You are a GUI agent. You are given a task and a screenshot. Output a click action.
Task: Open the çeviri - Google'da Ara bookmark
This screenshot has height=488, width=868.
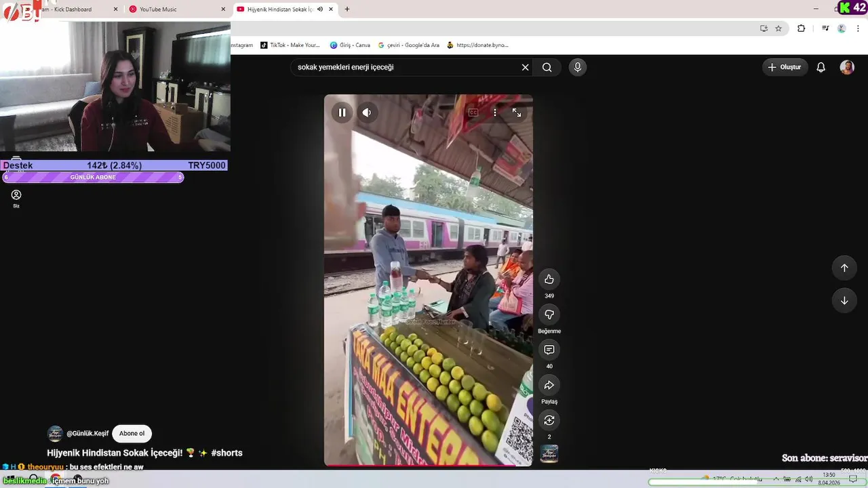point(408,45)
